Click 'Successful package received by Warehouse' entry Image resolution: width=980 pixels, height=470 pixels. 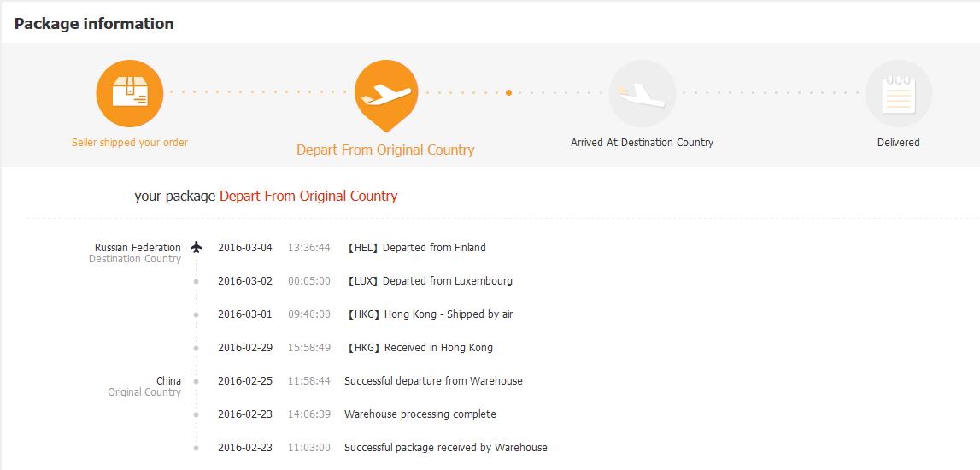(x=445, y=448)
